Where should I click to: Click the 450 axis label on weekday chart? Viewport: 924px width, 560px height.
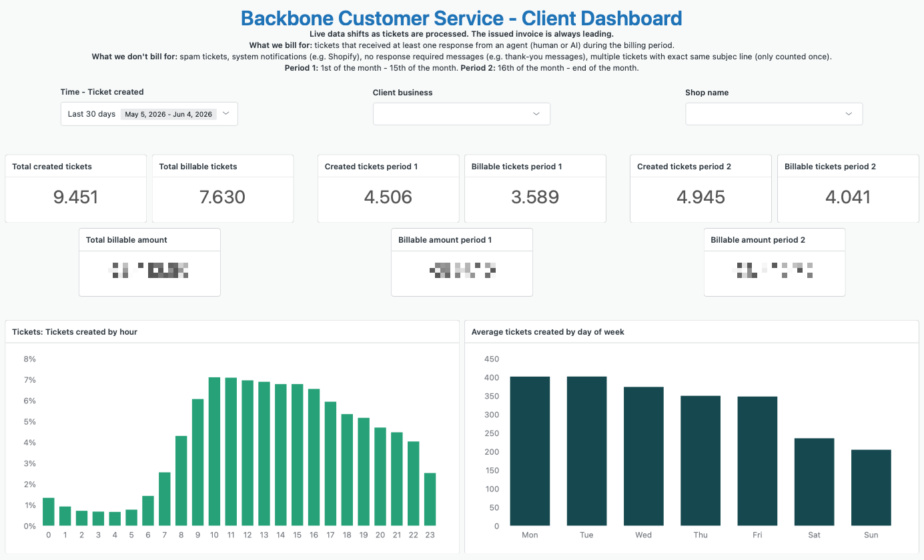[x=492, y=359]
